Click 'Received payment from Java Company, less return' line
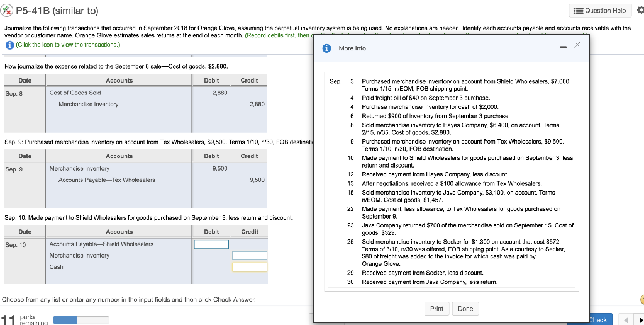The width and height of the screenshot is (644, 325). coord(430,282)
